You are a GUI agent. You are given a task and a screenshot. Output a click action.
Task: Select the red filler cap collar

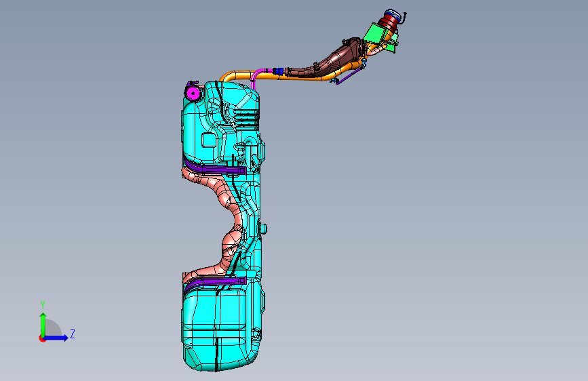387,22
